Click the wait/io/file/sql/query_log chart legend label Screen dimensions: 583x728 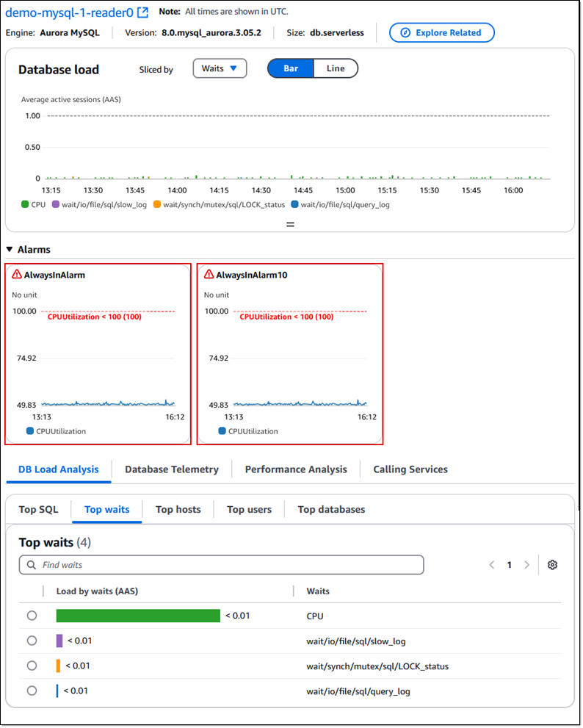[x=345, y=205]
